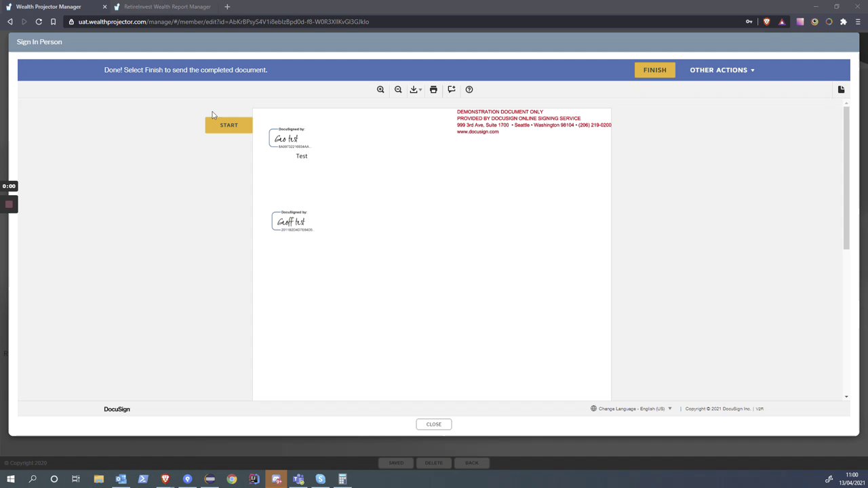Open Microsoft Teams from the taskbar
This screenshot has width=868, height=488.
pyautogui.click(x=298, y=479)
